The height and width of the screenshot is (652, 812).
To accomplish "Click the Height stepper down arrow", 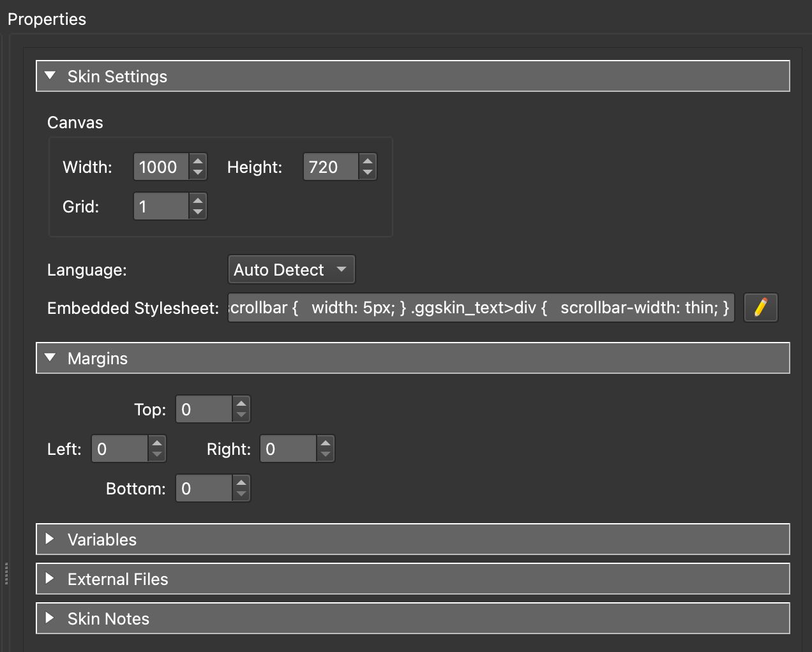I will click(x=368, y=172).
